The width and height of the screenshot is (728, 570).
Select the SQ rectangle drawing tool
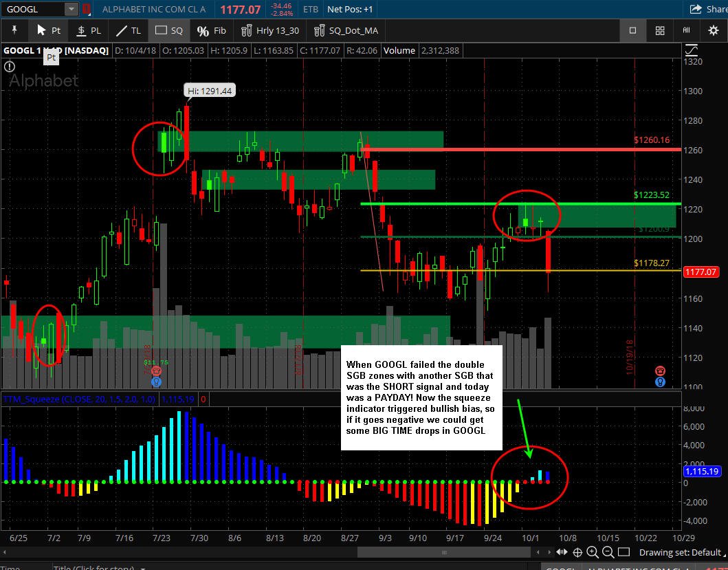tap(168, 30)
